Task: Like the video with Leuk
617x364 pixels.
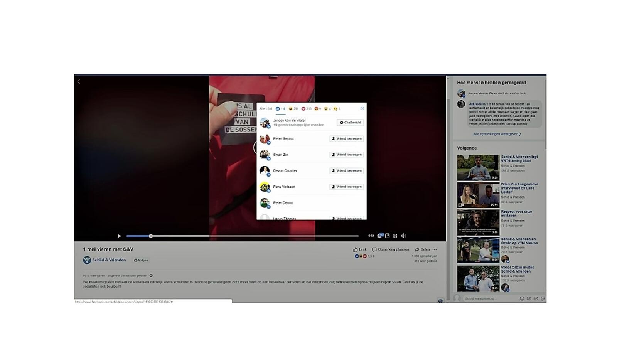Action: pos(360,249)
